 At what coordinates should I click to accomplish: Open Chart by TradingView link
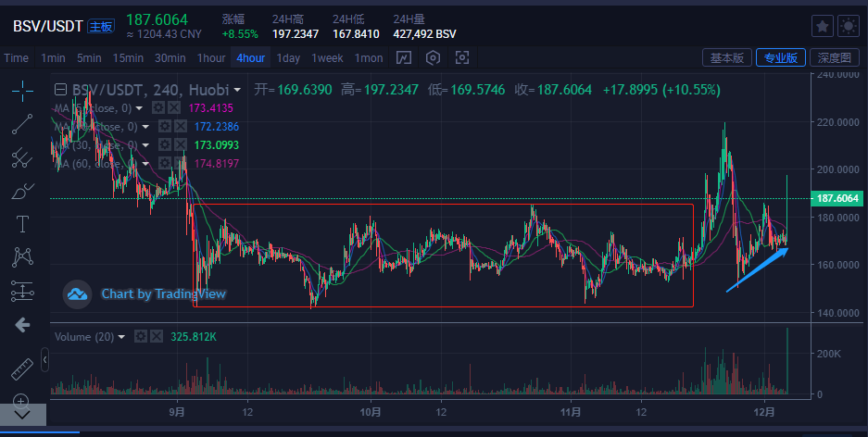163,293
